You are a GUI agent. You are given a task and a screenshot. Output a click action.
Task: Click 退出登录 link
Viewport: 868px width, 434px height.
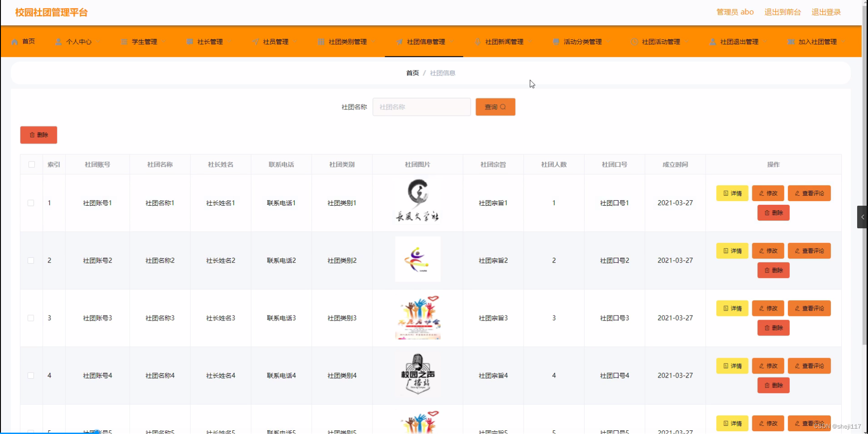click(826, 12)
